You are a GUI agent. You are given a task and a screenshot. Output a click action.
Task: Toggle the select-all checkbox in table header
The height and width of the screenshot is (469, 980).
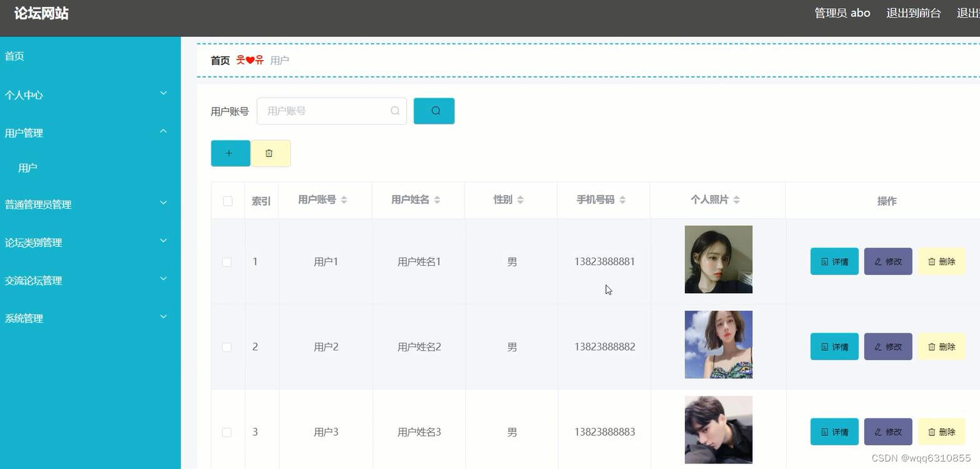228,201
